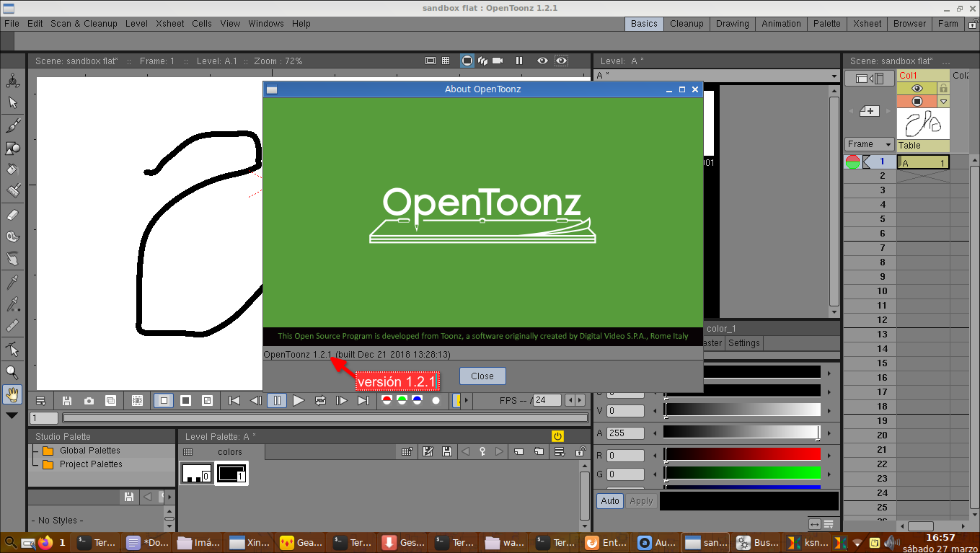Select the Selection arrow tool
This screenshot has height=553, width=980.
pos(12,103)
